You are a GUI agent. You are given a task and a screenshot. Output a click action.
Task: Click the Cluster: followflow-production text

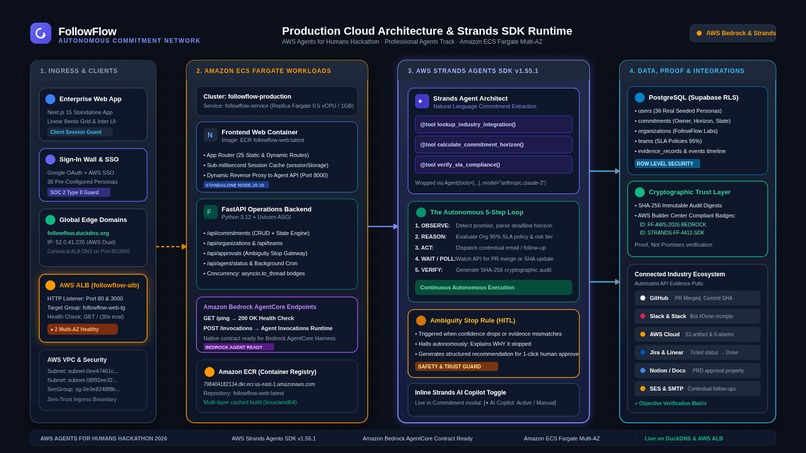tap(247, 97)
